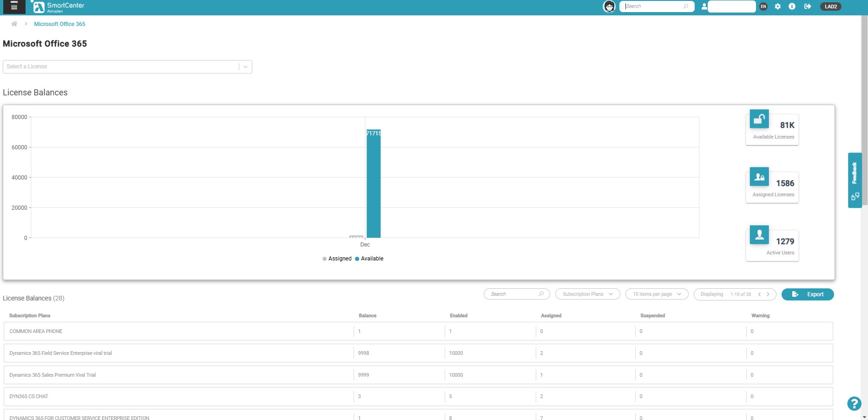Toggle the Available legend series
This screenshot has height=420, width=868.
pyautogui.click(x=369, y=259)
